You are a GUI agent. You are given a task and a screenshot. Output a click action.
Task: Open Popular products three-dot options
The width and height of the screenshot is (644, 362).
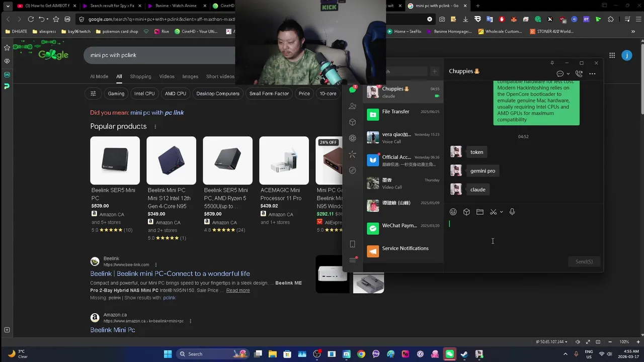coord(155,127)
